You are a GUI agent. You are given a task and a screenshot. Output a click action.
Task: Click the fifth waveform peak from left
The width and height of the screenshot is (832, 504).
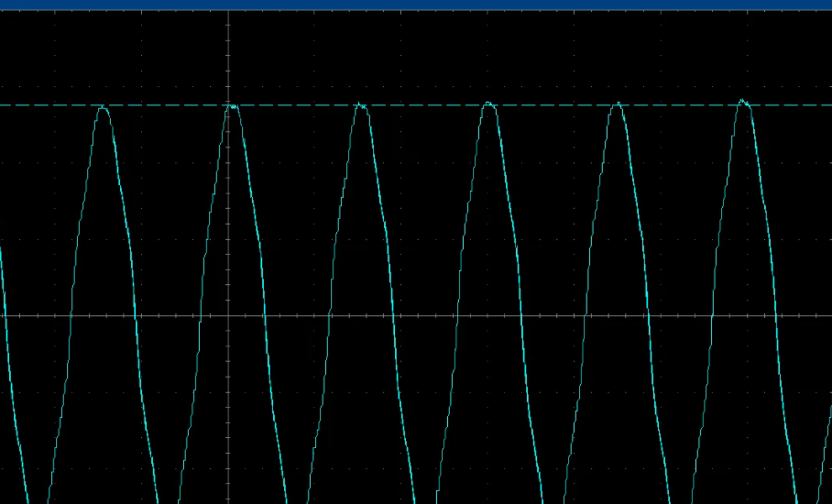[x=618, y=105]
